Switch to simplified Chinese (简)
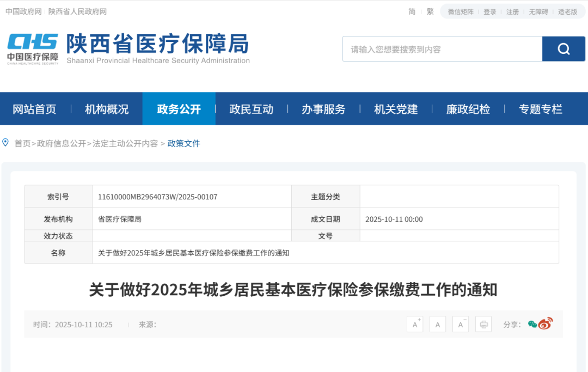 412,11
